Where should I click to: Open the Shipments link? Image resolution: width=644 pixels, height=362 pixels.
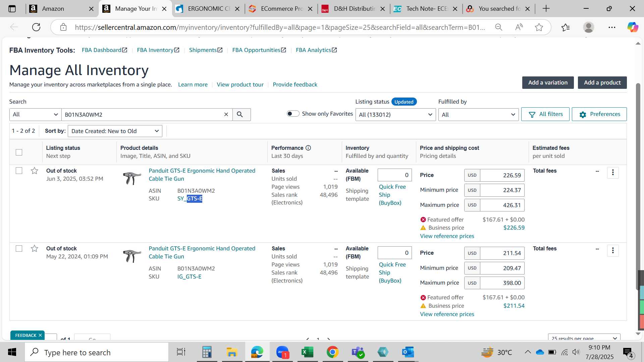coord(206,50)
